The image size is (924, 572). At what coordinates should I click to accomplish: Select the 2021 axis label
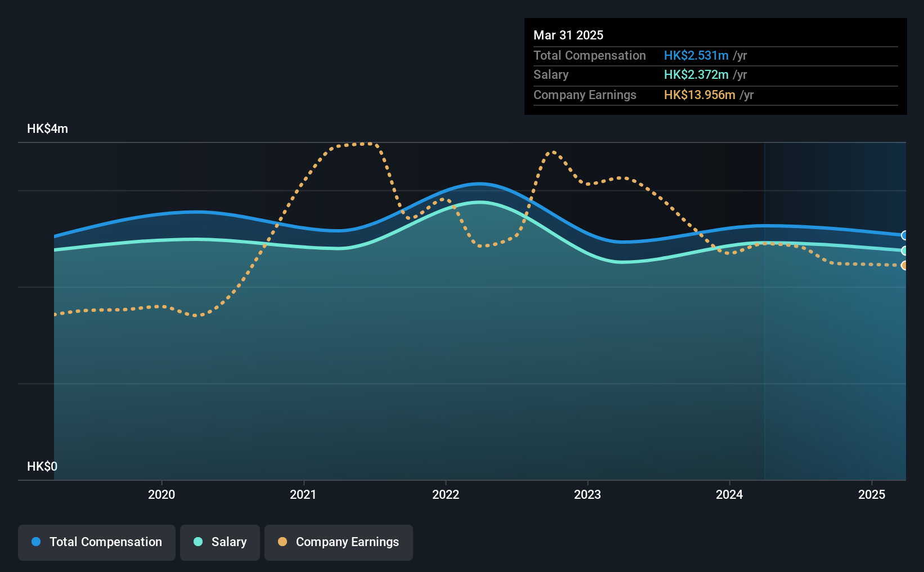303,494
